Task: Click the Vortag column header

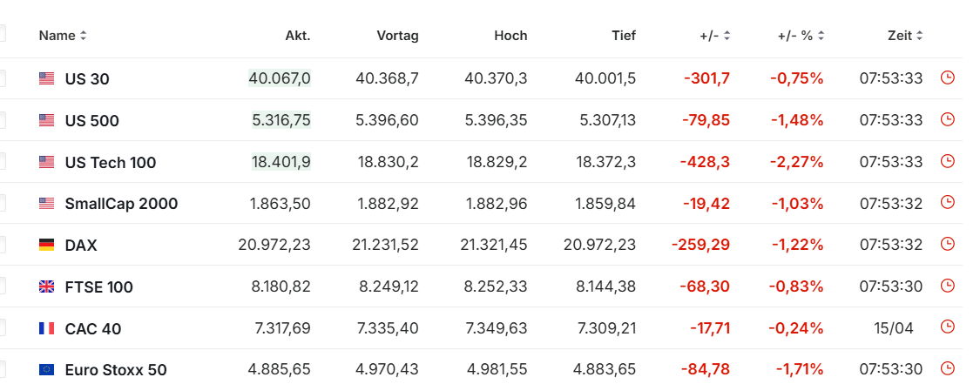Action: (397, 36)
